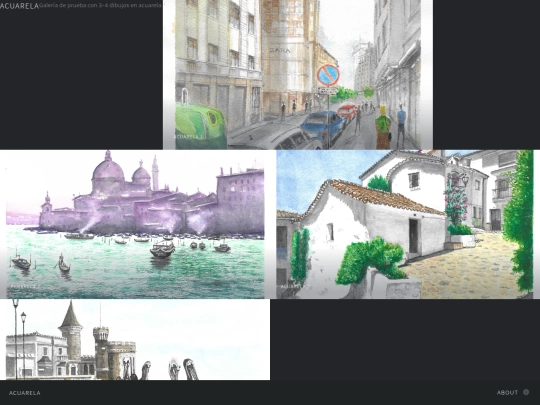Open the street scene watercolor with Zara building
The height and width of the screenshot is (405, 540).
coord(298,74)
